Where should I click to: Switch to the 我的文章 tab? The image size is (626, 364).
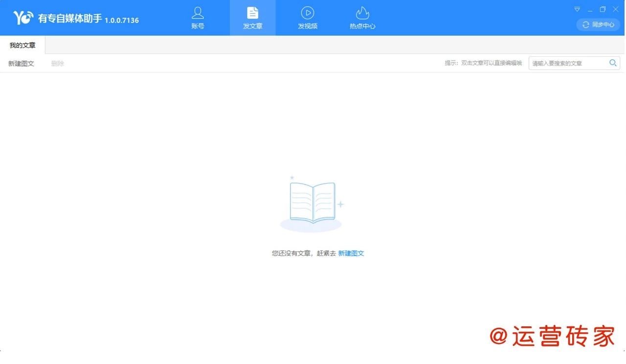pos(22,45)
